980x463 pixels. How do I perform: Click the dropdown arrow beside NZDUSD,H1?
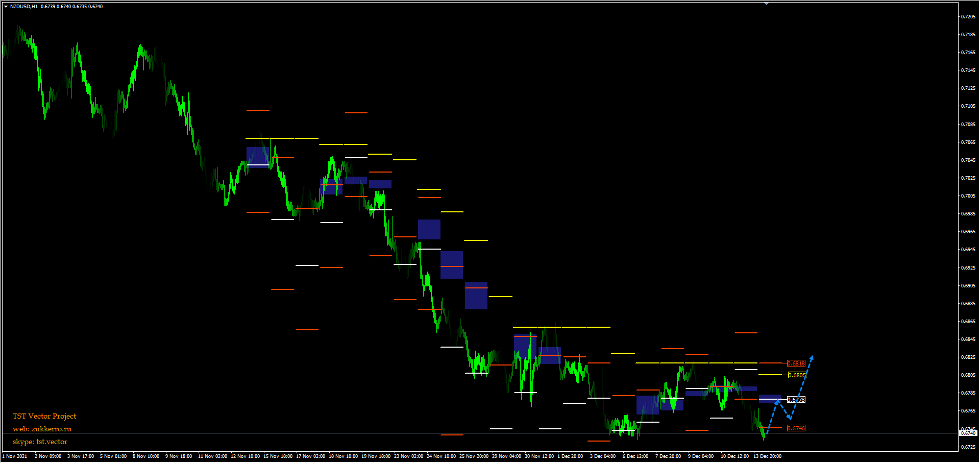[x=6, y=7]
